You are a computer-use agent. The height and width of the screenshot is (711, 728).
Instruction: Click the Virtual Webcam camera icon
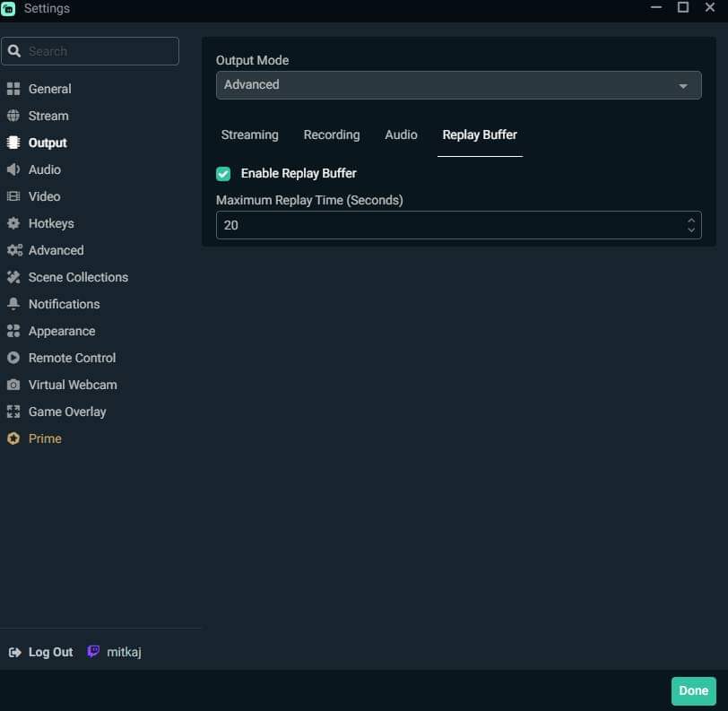tap(13, 385)
